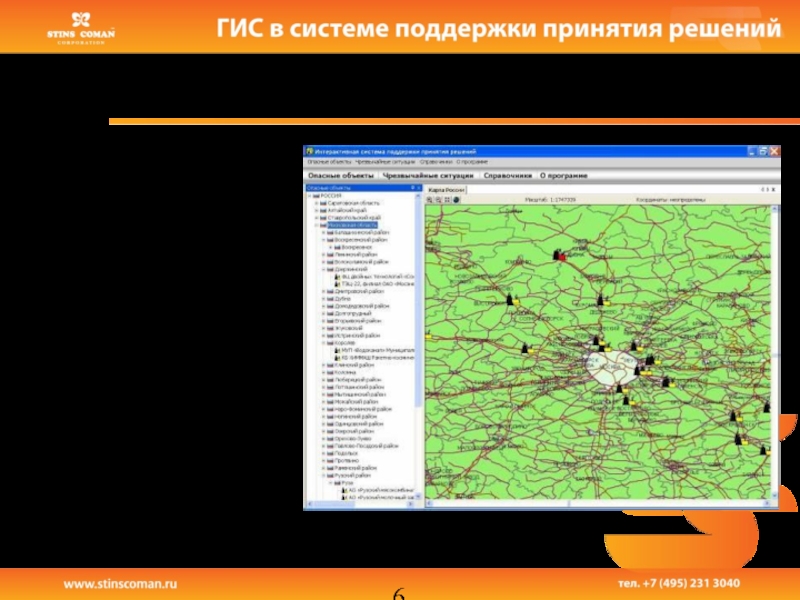Select Воскресенский район in the tree
This screenshot has width=800, height=600.
361,240
